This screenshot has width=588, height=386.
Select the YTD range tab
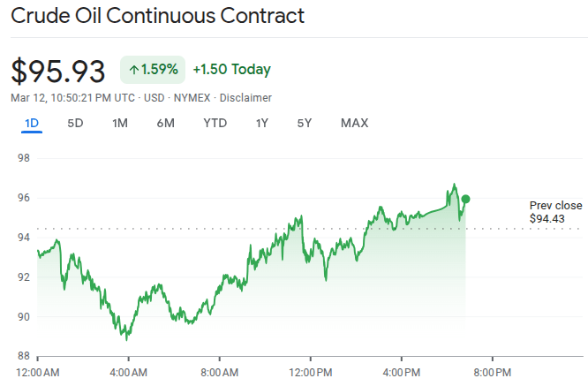point(215,124)
